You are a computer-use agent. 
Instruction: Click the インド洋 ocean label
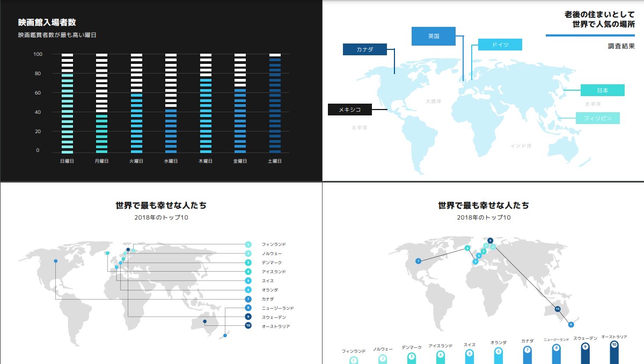point(521,145)
